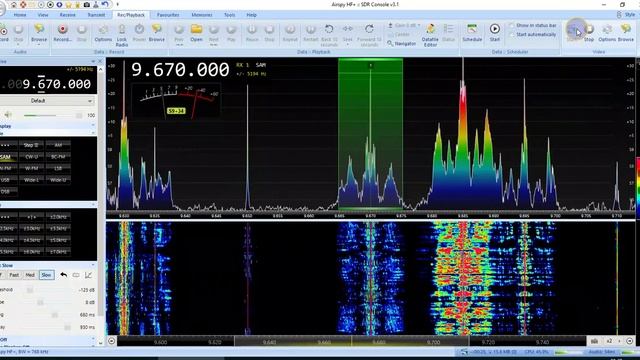Open the Schedule manager

472,33
